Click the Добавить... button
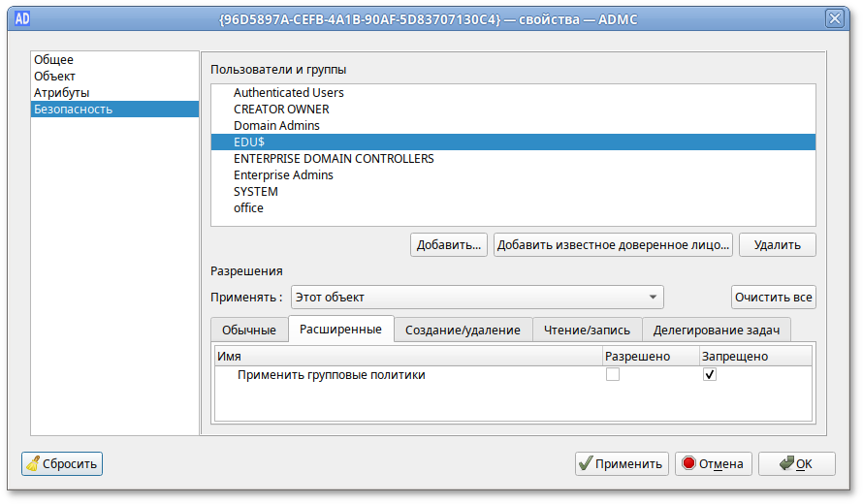This screenshot has height=504, width=863. pyautogui.click(x=449, y=245)
